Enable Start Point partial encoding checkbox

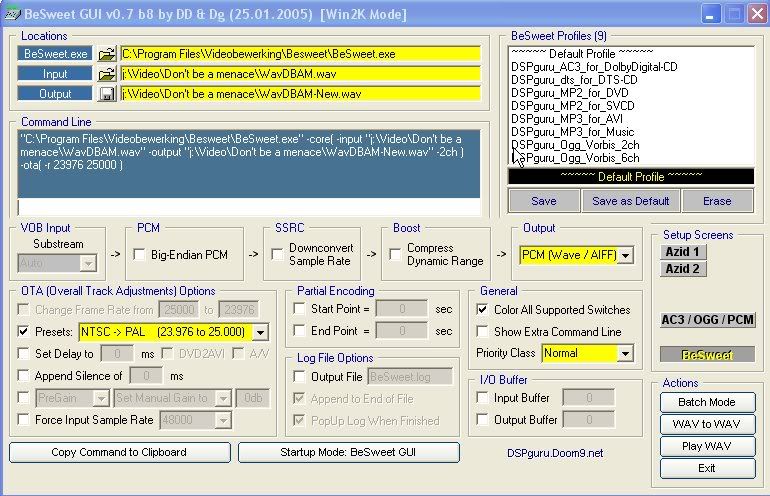click(x=299, y=309)
